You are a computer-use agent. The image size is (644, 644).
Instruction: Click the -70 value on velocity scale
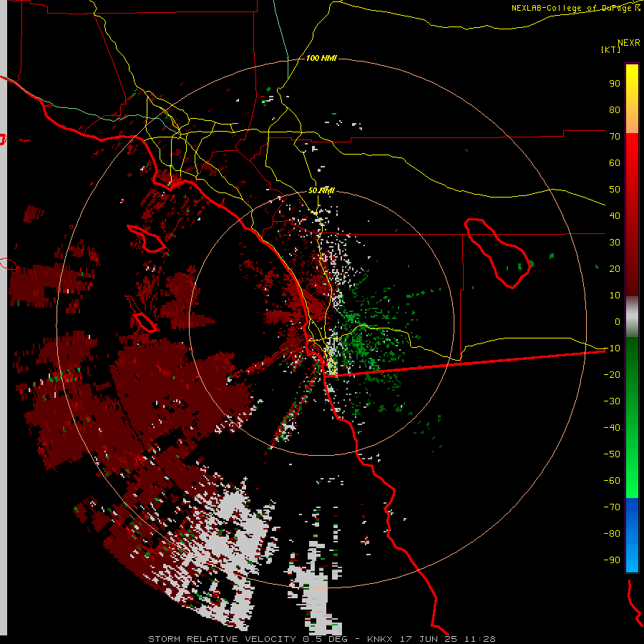click(x=612, y=507)
